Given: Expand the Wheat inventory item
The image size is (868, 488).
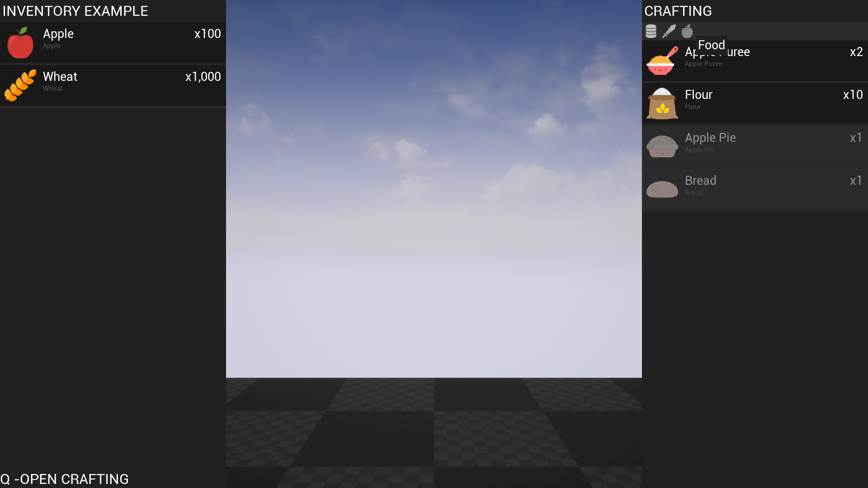Looking at the screenshot, I should (113, 82).
